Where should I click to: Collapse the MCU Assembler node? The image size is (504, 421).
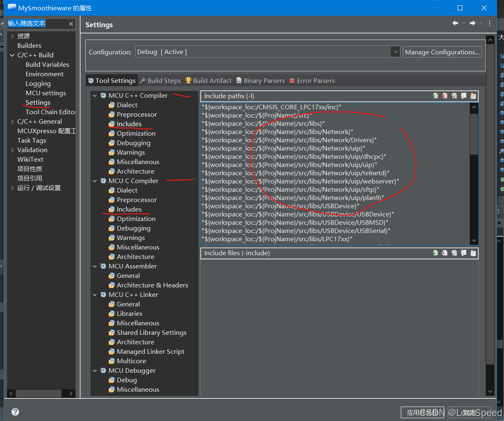tap(95, 266)
